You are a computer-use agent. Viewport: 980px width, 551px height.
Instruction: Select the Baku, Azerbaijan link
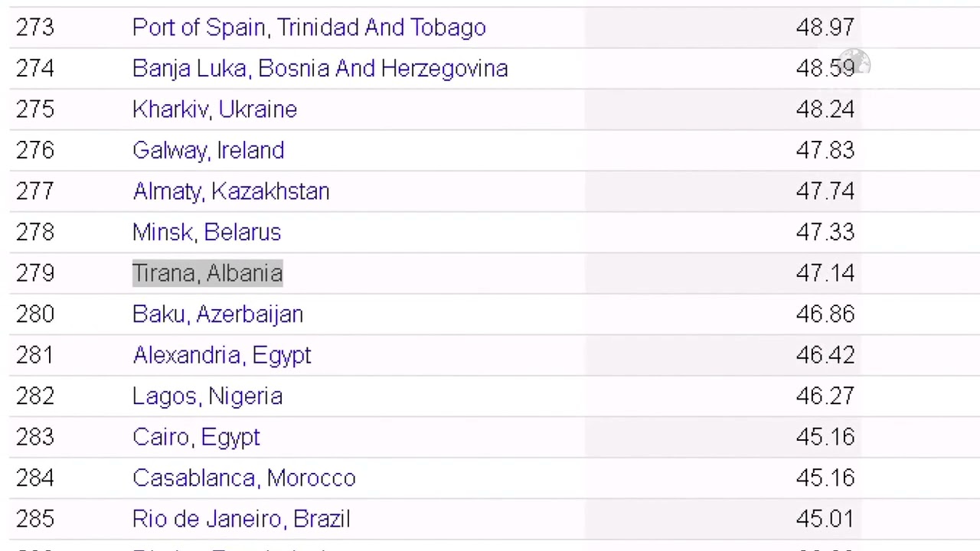(217, 315)
